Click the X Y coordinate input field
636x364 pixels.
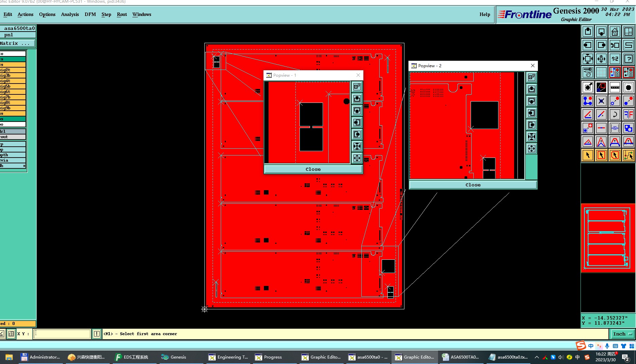[x=62, y=334]
